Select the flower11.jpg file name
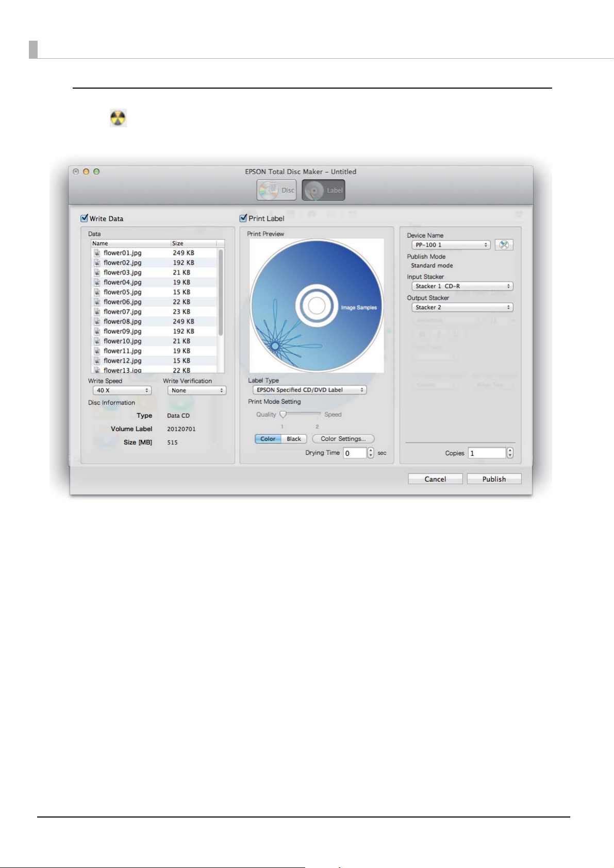Viewport: 614px width, 868px height. pyautogui.click(x=122, y=351)
